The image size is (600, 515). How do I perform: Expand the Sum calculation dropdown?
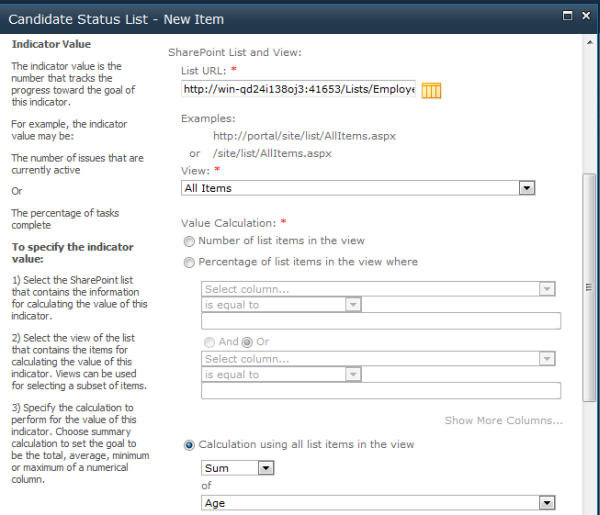pos(237,468)
